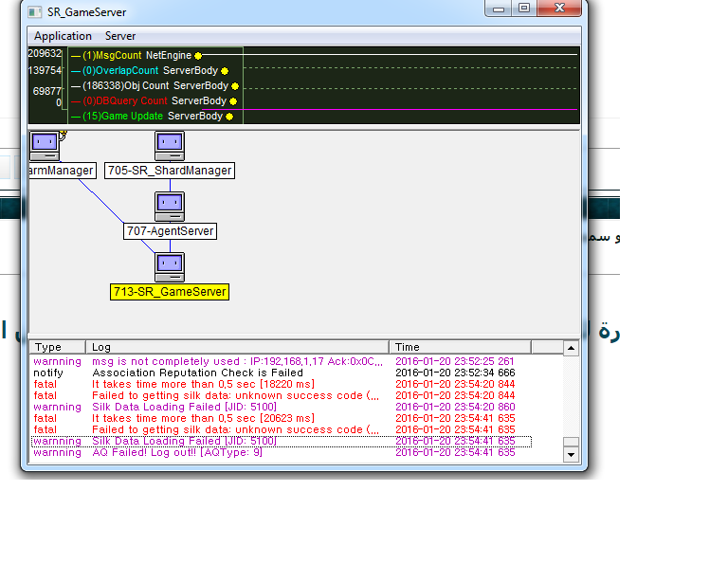Click the log list scroll up arrow
728x582 pixels.
click(x=571, y=348)
